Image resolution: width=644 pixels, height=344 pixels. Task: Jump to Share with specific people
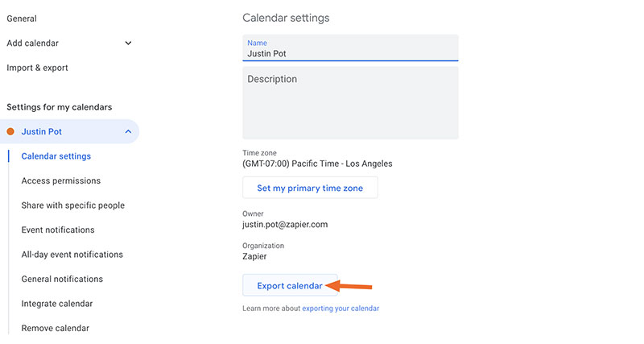click(x=73, y=205)
